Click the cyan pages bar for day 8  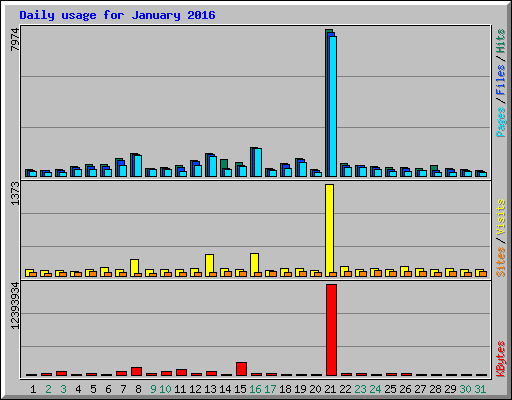[x=138, y=166]
